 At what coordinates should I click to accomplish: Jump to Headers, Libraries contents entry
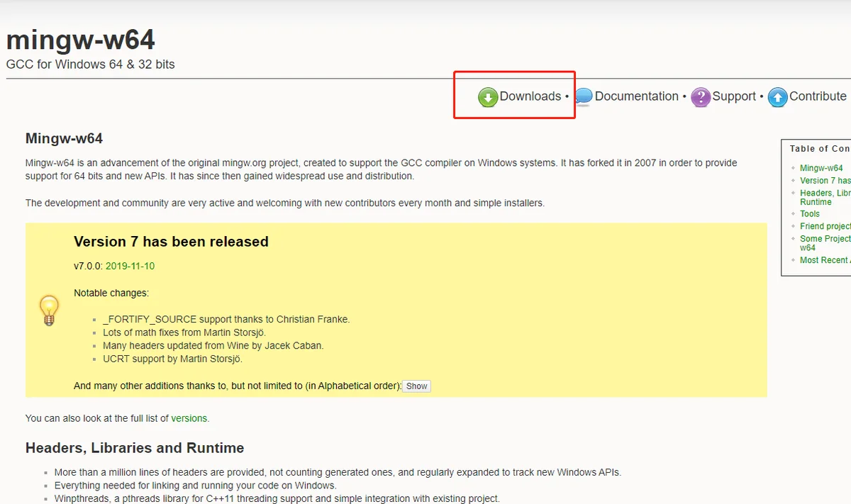(x=825, y=197)
